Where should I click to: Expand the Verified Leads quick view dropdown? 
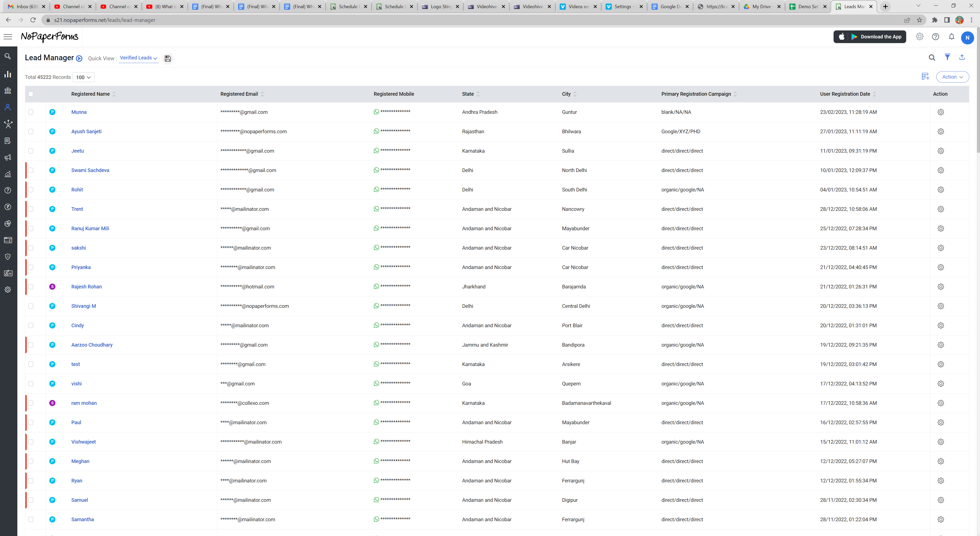(x=139, y=58)
